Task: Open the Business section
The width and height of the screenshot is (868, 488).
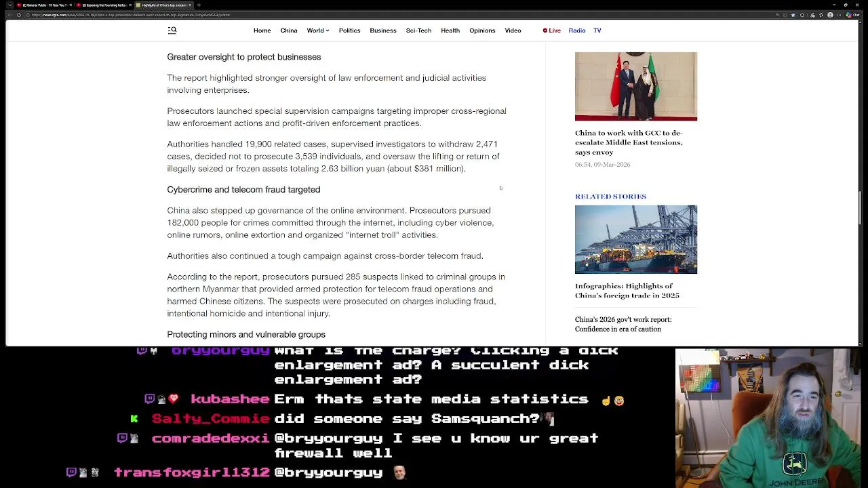Action: click(383, 30)
